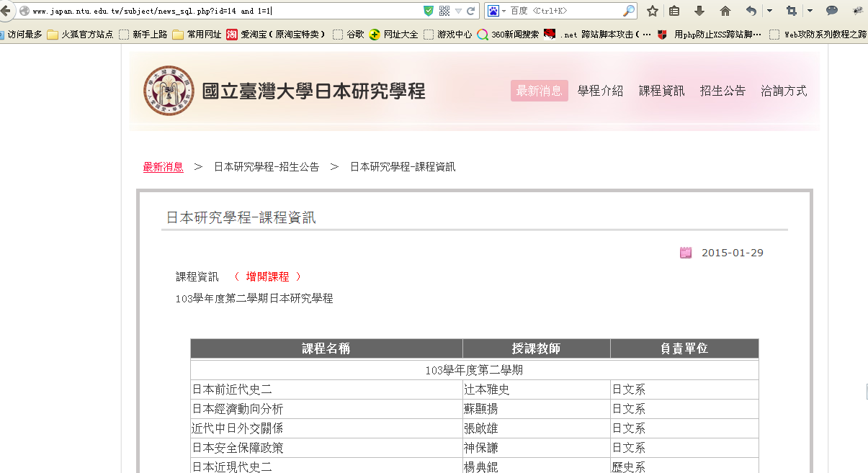Click the undo curved arrow icon

click(751, 11)
